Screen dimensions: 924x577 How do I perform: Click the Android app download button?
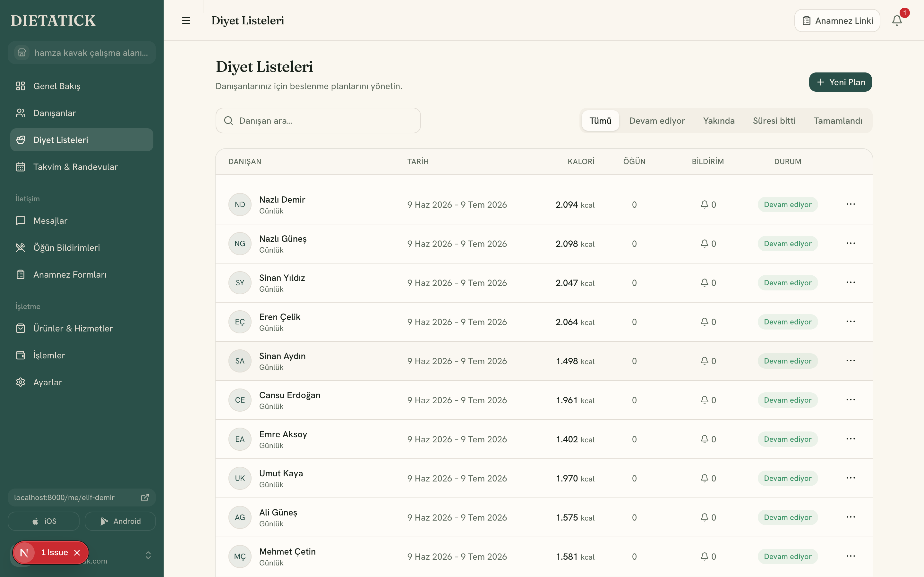tap(120, 521)
